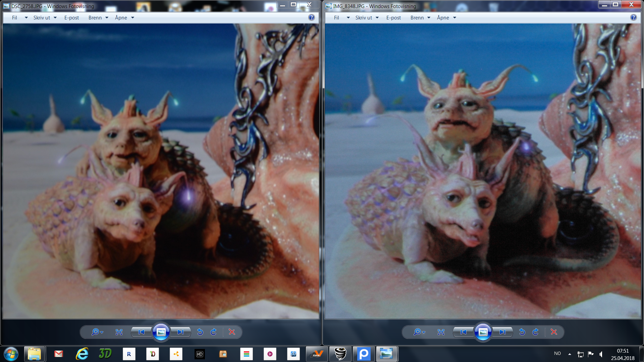Go to next image in right viewer
Image resolution: width=644 pixels, height=362 pixels.
(x=502, y=332)
